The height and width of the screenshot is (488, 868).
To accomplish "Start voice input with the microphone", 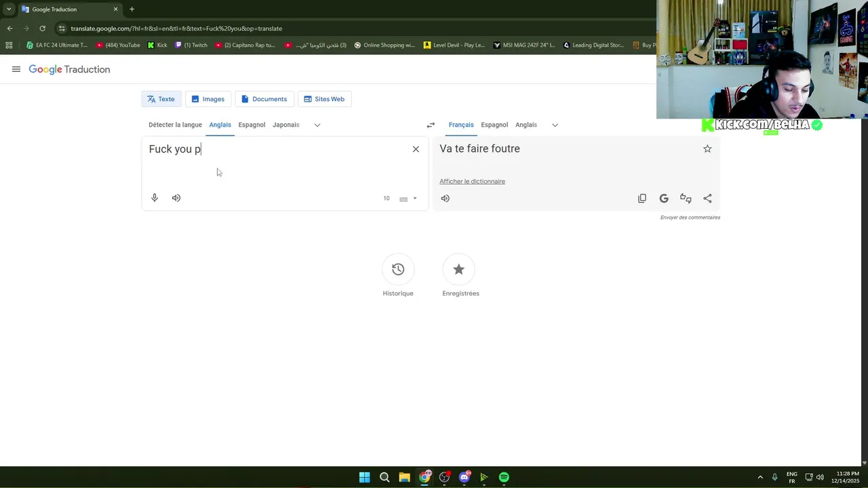I will tap(155, 198).
